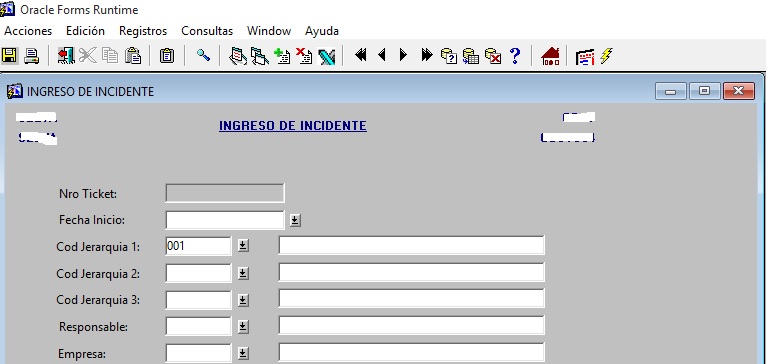Click the Paste clipboard icon
766x364 pixels.
[132, 56]
